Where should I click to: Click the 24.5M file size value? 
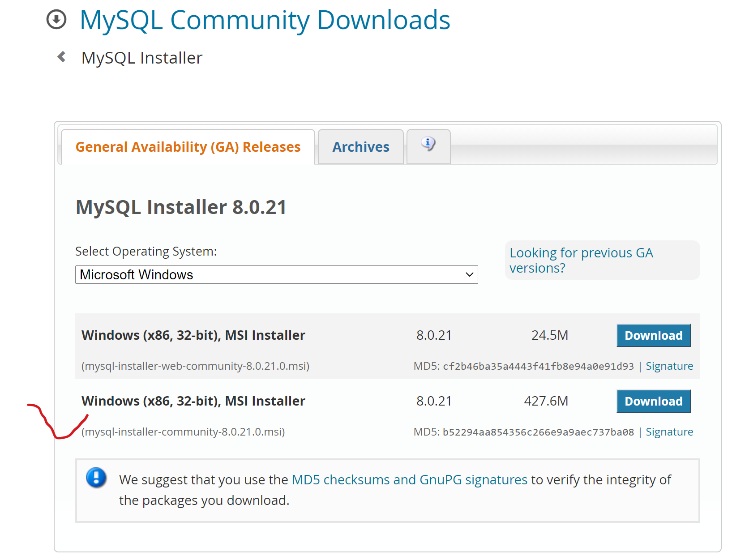tap(550, 335)
